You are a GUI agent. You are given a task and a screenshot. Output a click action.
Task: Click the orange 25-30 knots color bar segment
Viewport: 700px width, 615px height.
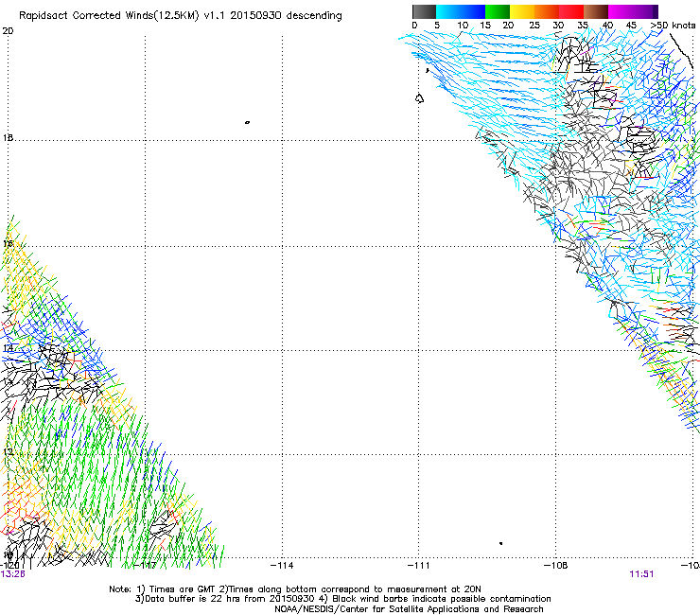click(547, 11)
